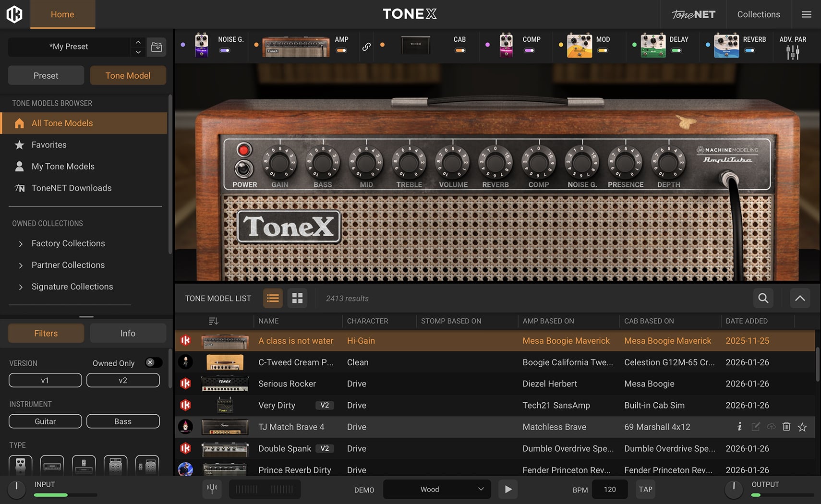Open the Wood demo dropdown

coord(437,489)
